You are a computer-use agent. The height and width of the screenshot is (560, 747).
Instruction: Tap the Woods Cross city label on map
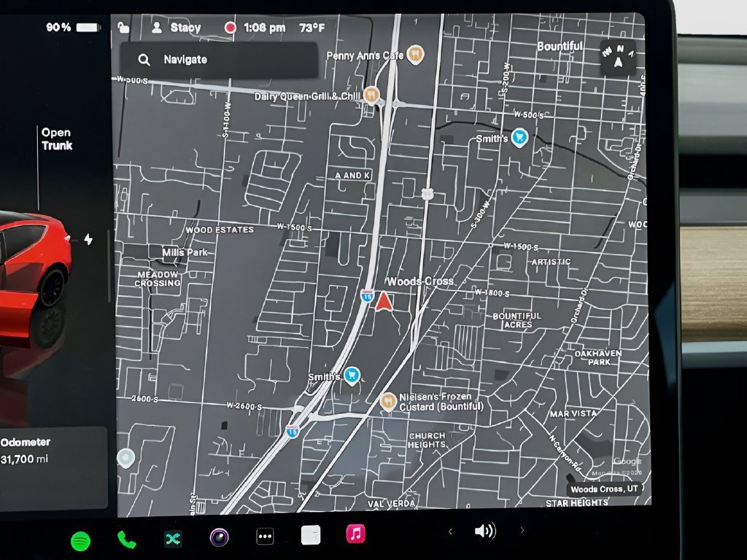pos(420,281)
